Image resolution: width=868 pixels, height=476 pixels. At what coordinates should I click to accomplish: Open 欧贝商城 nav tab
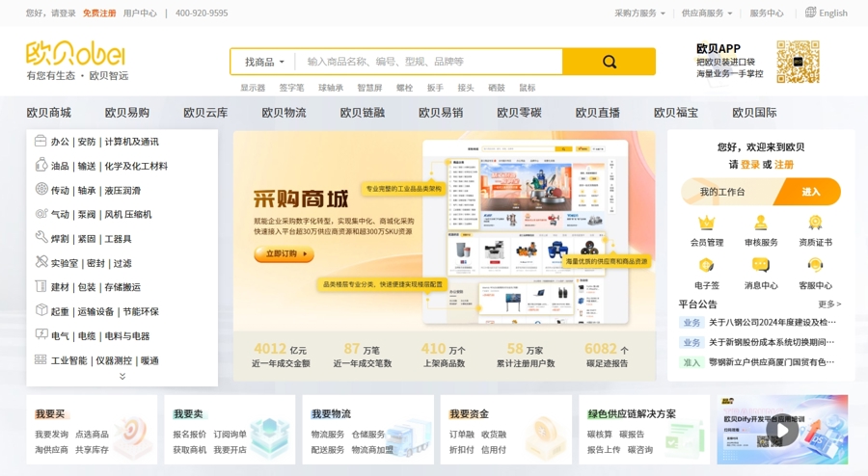pyautogui.click(x=49, y=113)
